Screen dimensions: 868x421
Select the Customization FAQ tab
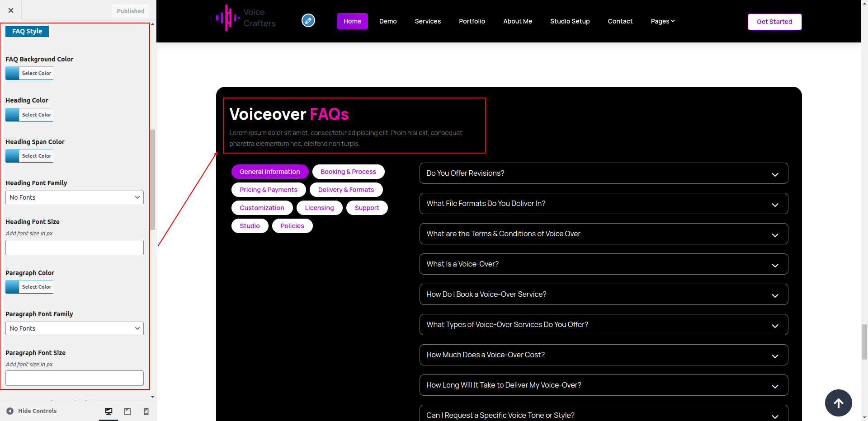click(262, 208)
